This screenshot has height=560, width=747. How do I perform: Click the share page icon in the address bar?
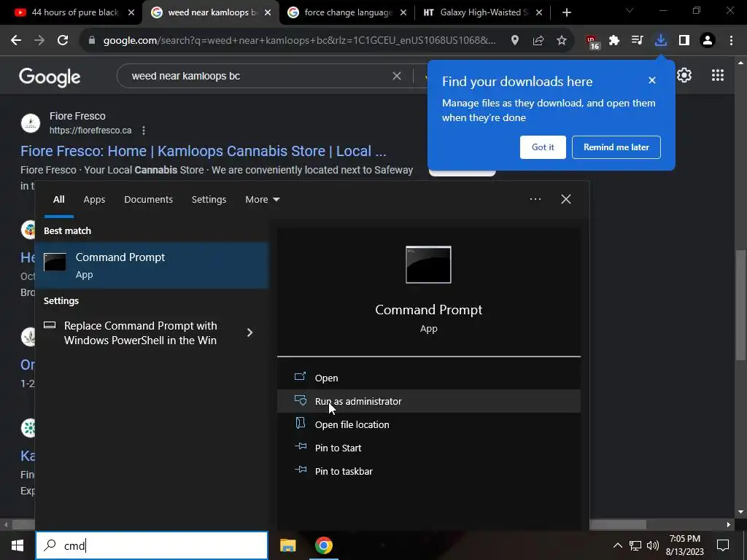[x=538, y=41]
